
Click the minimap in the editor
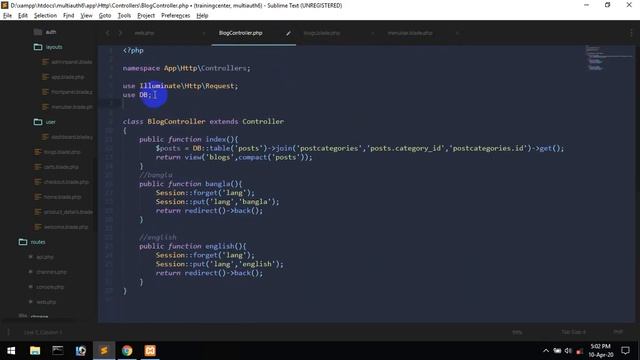608,58
